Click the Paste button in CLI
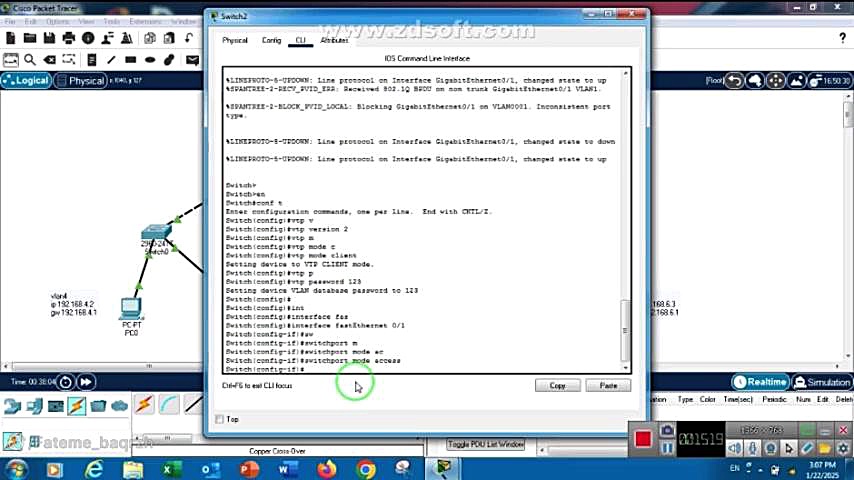 (x=608, y=385)
